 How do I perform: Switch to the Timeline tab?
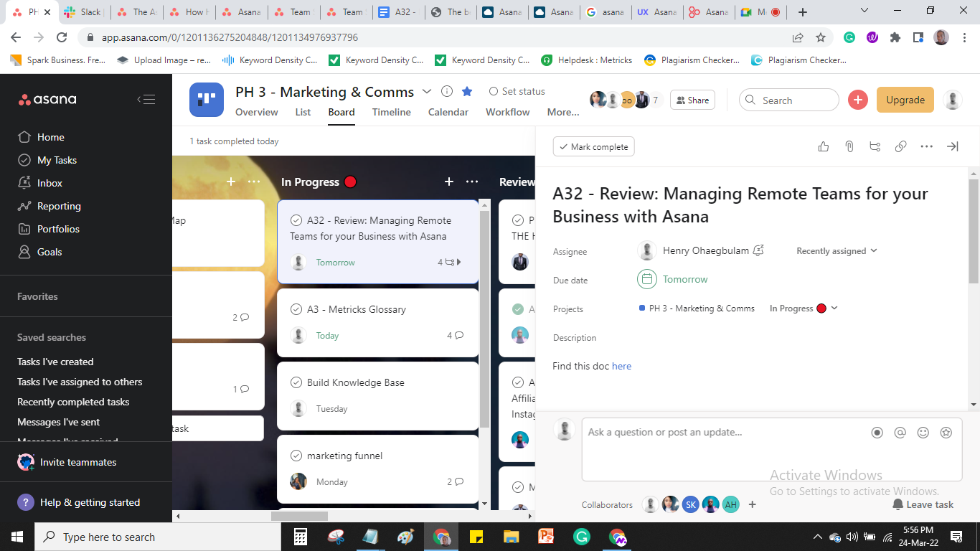[392, 112]
